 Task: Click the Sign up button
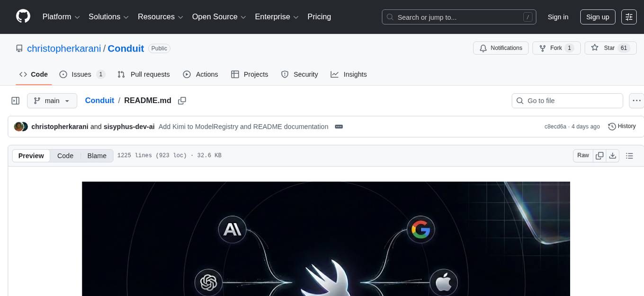598,17
